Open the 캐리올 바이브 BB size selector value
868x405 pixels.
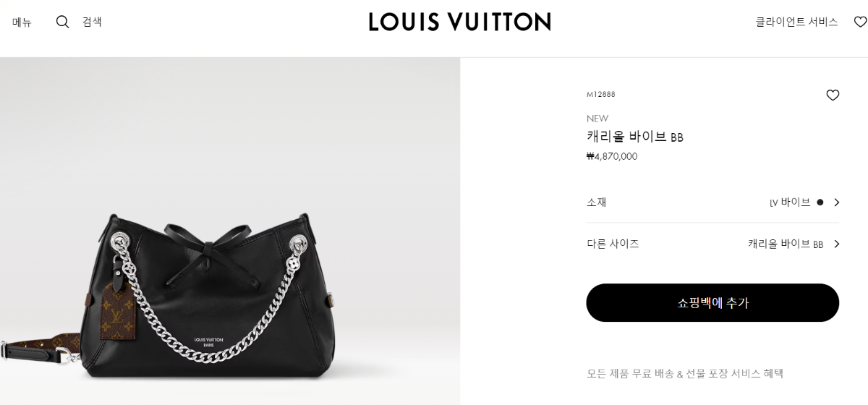786,244
